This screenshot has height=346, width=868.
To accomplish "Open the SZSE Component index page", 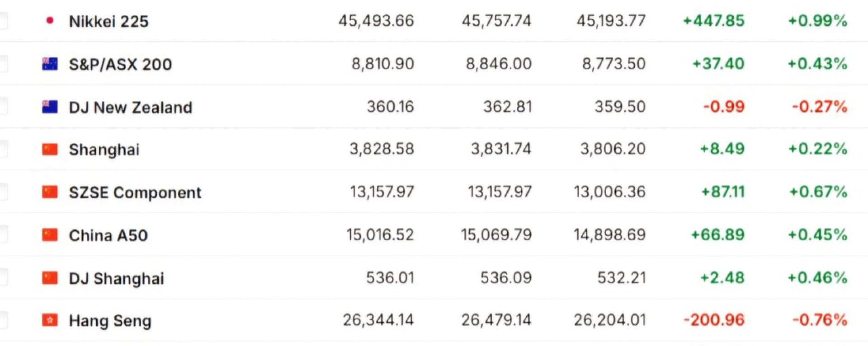I will pos(135,192).
